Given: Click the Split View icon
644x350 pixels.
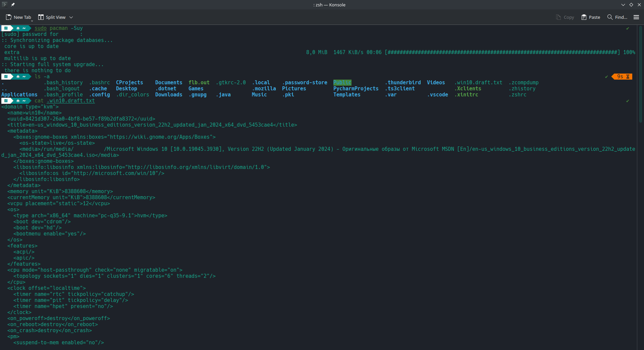Looking at the screenshot, I should 41,17.
